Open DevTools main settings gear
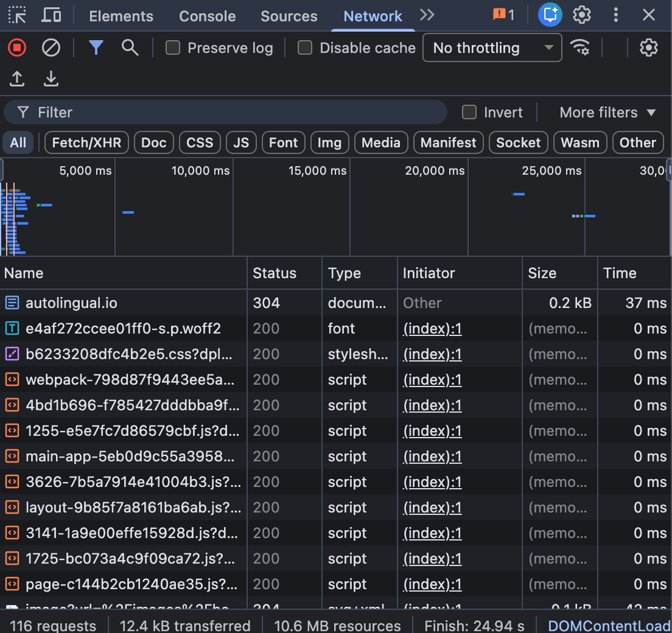The image size is (672, 633). click(581, 15)
